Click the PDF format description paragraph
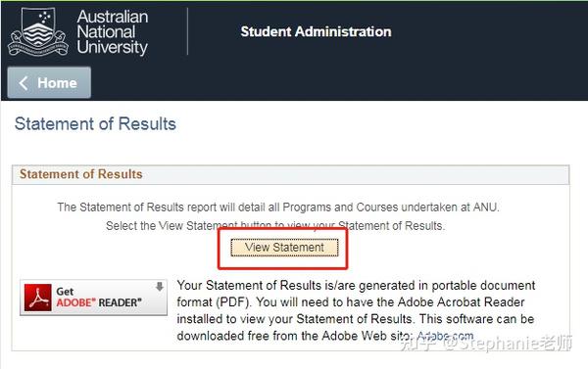The image size is (588, 369). click(356, 310)
